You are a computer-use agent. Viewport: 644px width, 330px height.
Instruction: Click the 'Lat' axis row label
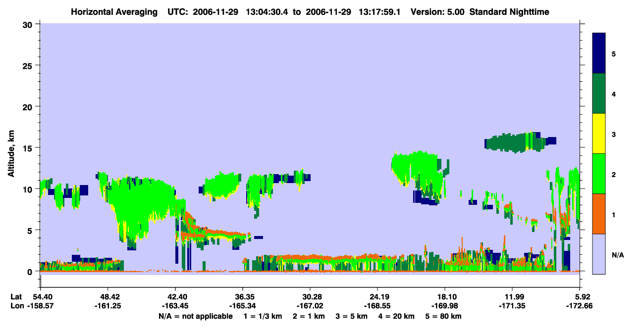point(16,296)
